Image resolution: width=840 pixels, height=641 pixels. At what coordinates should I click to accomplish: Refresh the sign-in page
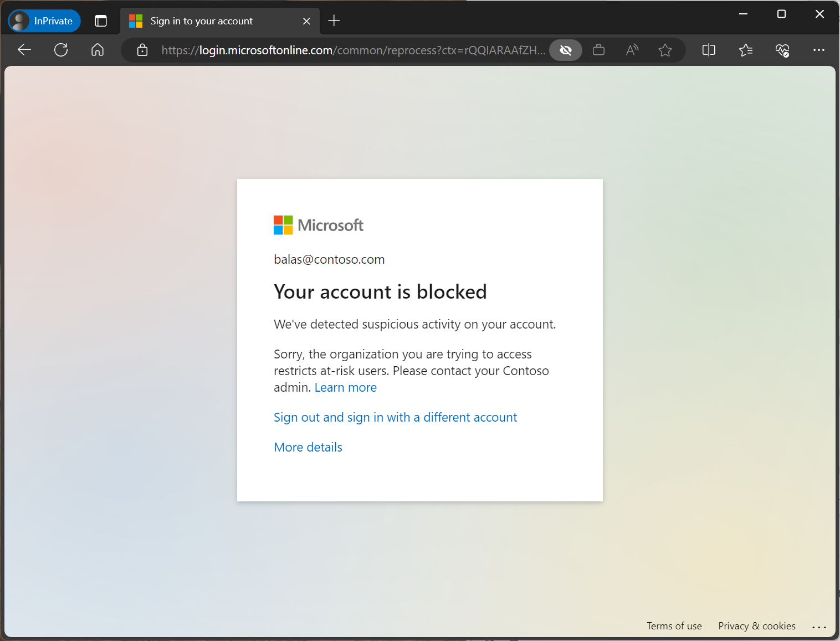[61, 50]
